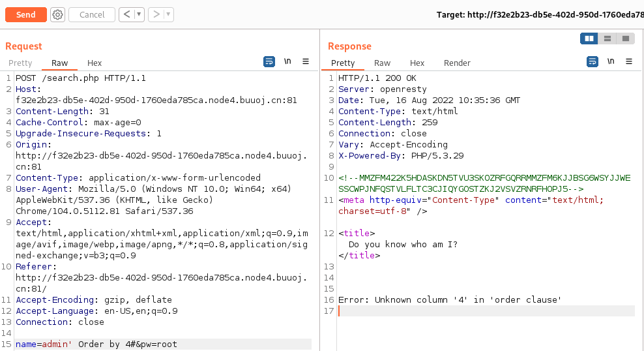Switch Request view to Pretty tab
Image resolution: width=644 pixels, height=351 pixels.
pos(20,63)
